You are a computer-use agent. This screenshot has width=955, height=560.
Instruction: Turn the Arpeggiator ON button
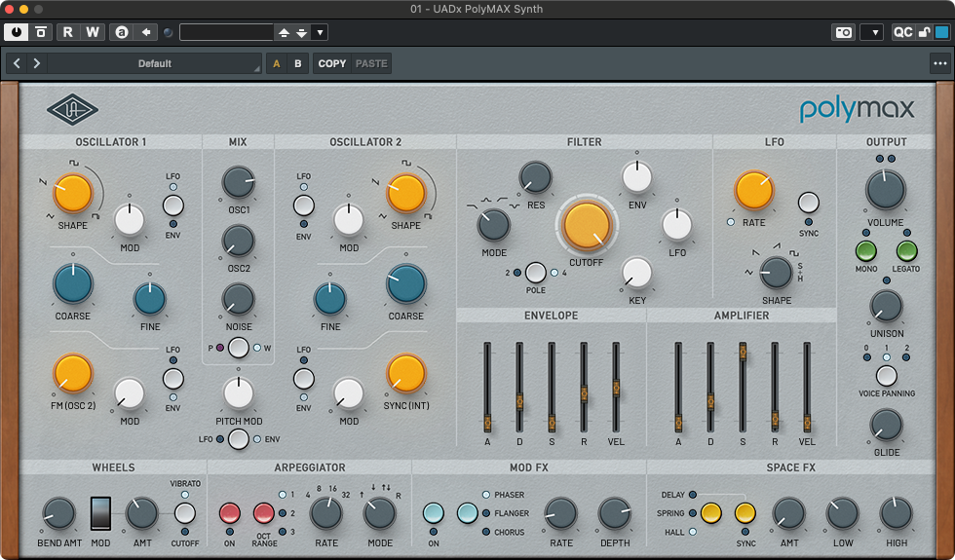click(x=230, y=513)
